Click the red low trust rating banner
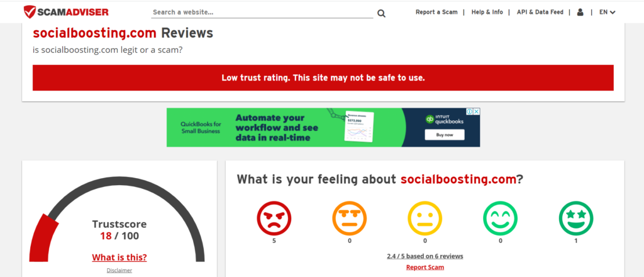Viewport: 644px width, 277px height. 323,77
